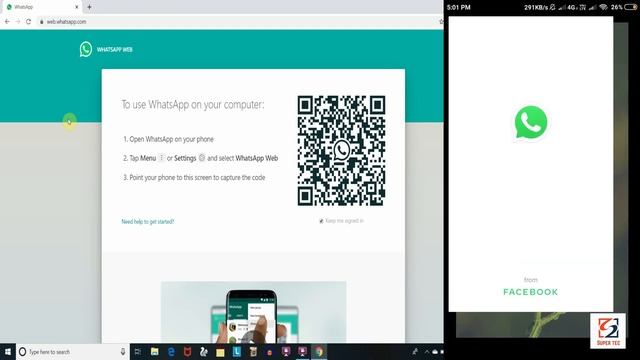Switch to Chrome on the taskbar

pos(319,352)
